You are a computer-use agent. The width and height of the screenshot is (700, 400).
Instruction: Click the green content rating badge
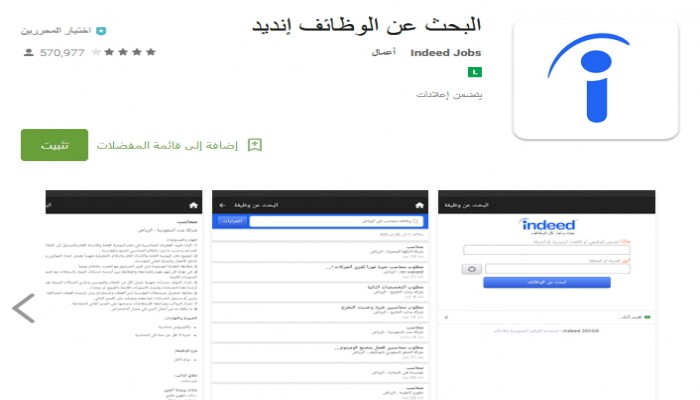click(475, 72)
